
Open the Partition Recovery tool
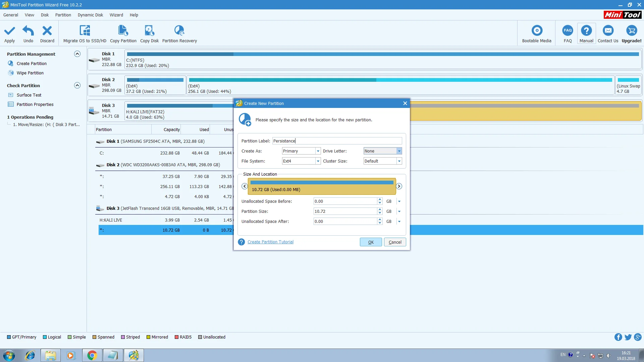(x=179, y=31)
